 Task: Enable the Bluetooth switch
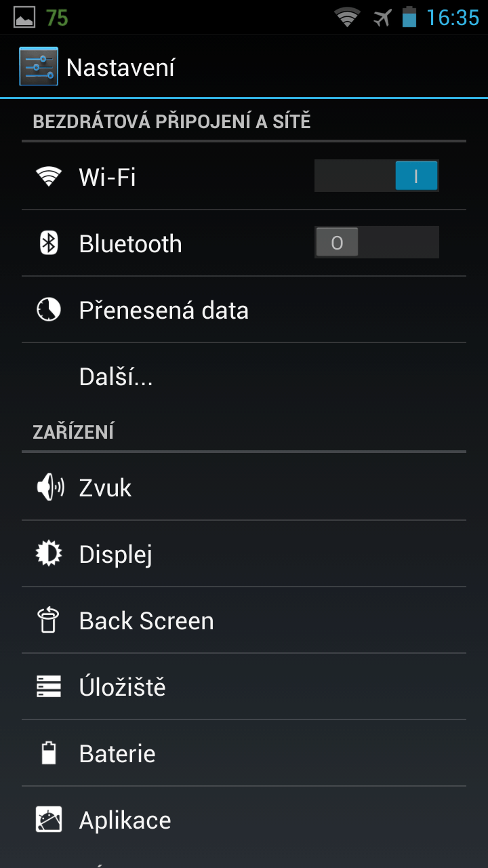377,243
